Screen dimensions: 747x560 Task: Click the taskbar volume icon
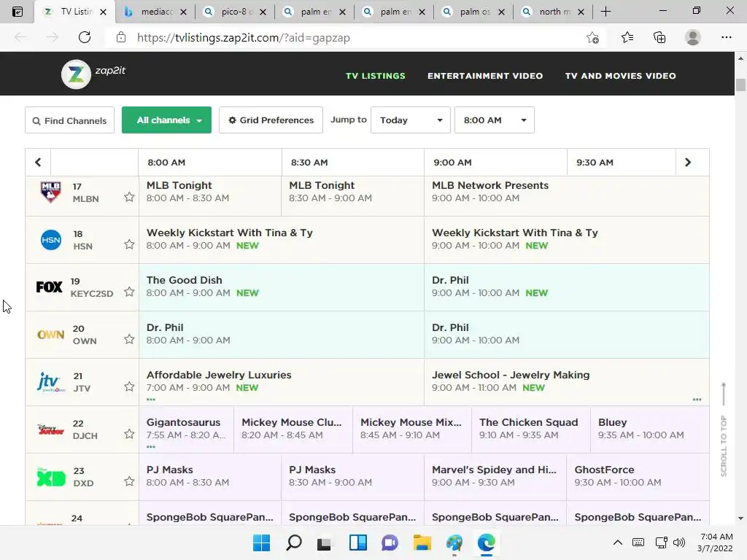(679, 542)
